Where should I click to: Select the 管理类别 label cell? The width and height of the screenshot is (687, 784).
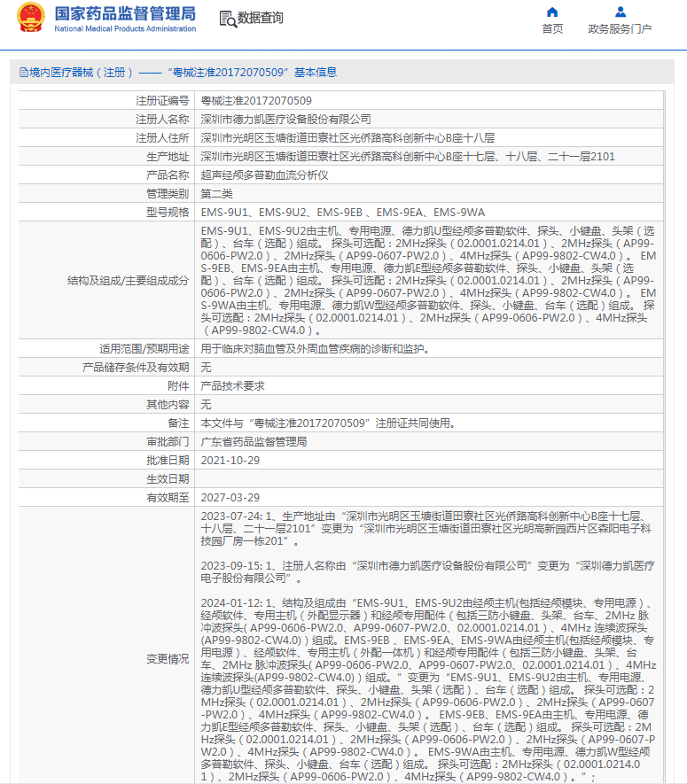click(x=106, y=193)
